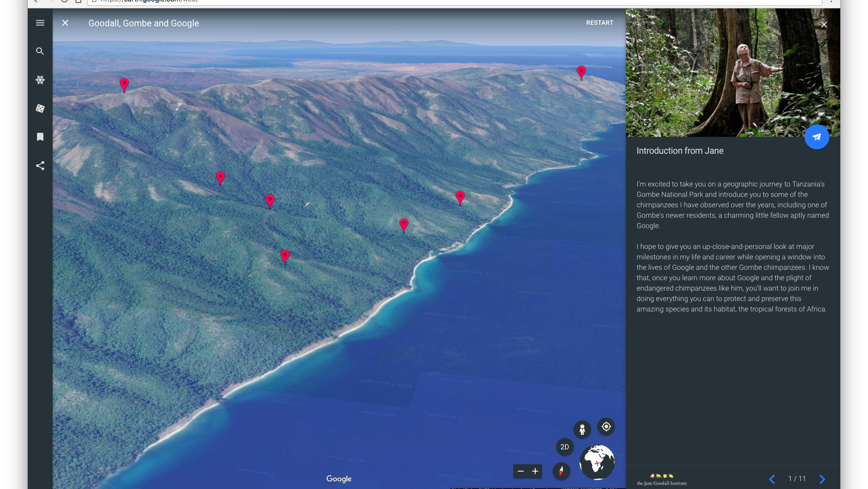Open My Places bookmark icon
Image resolution: width=868 pixels, height=489 pixels.
[x=40, y=137]
